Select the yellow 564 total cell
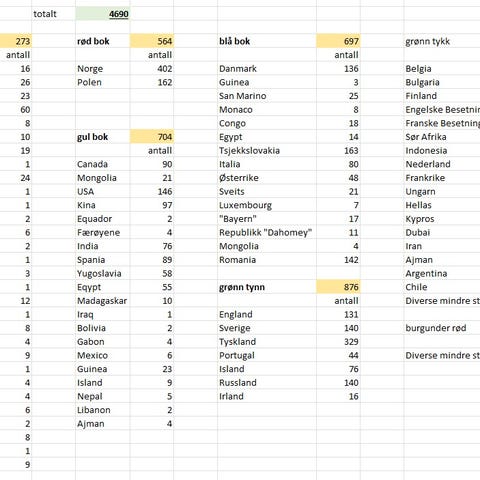Screen dimensions: 480x480 coord(152,41)
